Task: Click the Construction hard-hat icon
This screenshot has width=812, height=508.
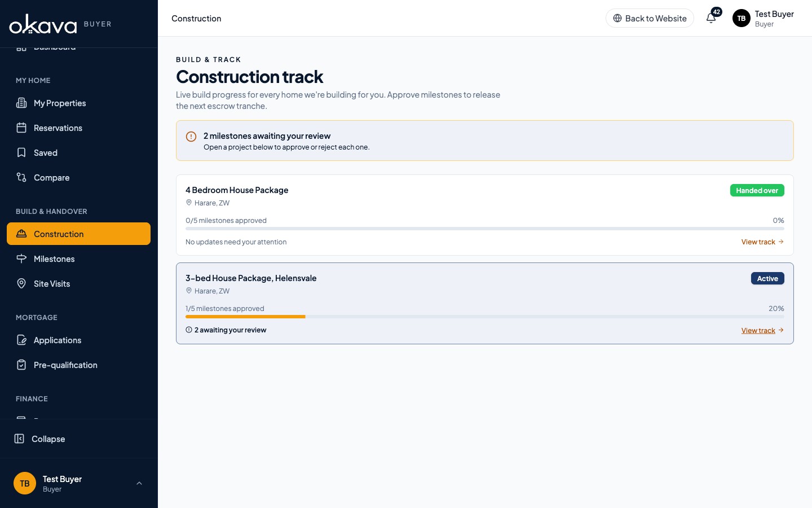Action: click(x=21, y=234)
